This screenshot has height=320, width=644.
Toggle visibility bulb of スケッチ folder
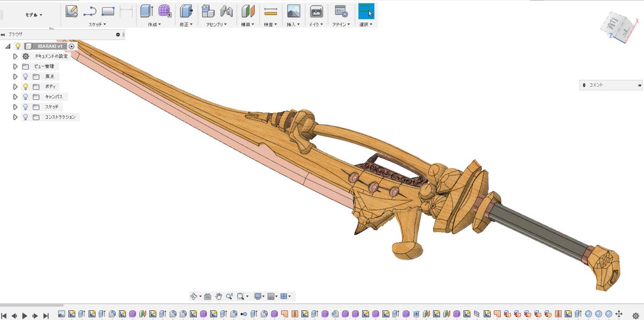(x=25, y=107)
